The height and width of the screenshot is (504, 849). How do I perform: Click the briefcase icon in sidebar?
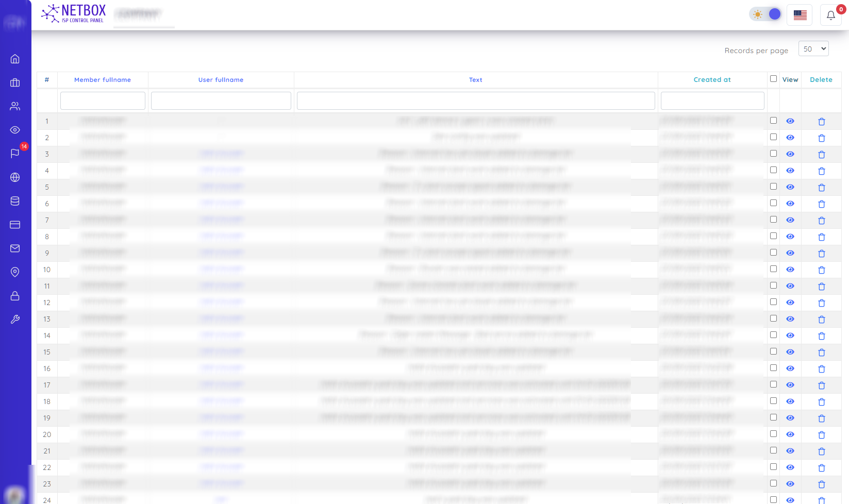15,82
